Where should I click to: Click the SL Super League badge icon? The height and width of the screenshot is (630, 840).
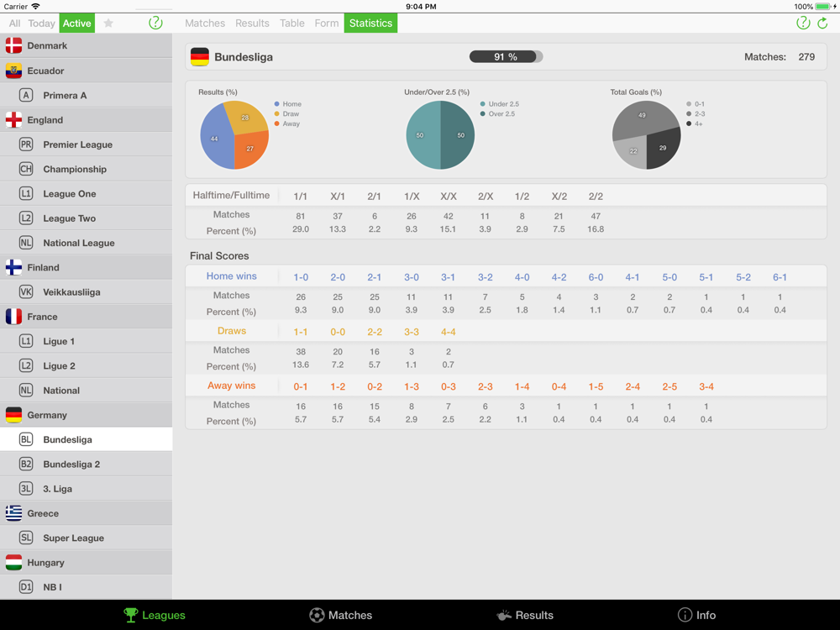tap(26, 538)
